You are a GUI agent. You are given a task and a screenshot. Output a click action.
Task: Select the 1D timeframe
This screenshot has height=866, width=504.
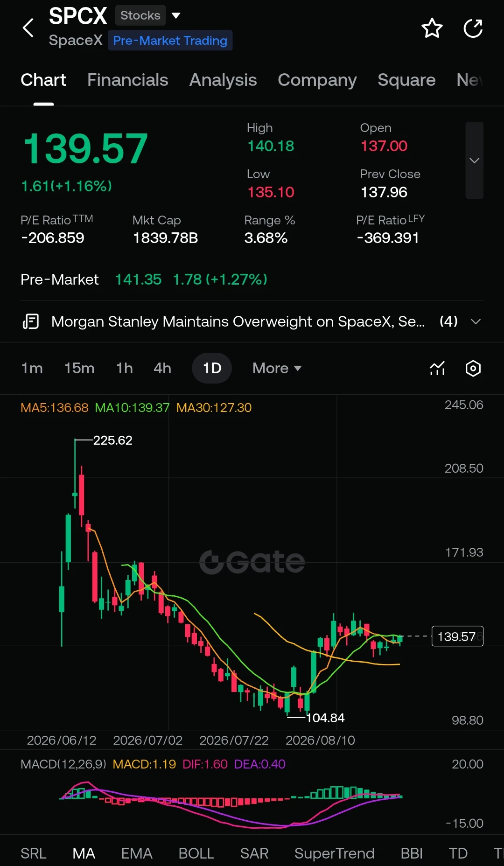click(212, 368)
